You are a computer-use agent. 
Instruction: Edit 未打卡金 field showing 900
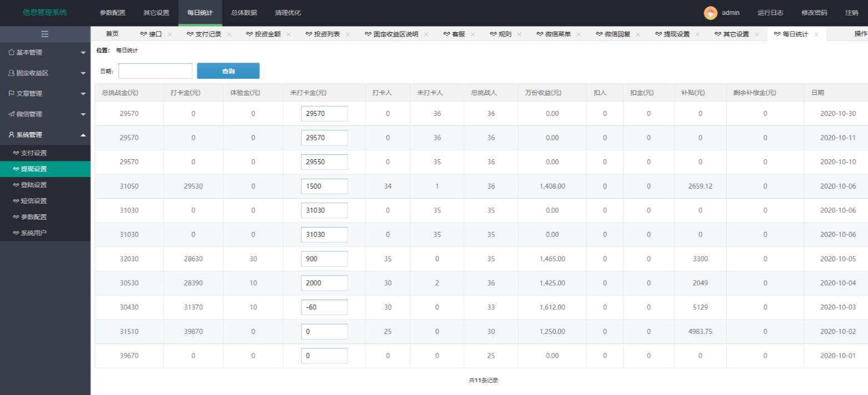click(324, 259)
